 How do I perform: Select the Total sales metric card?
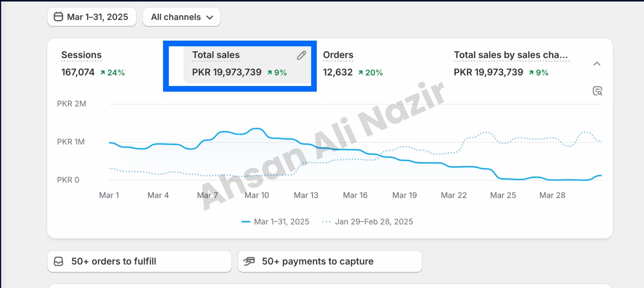247,65
